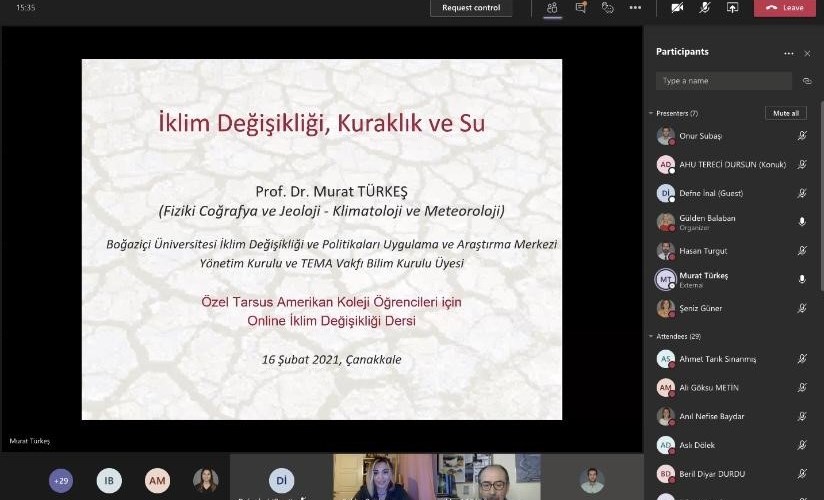Click Ahmet Tarık Sınanmış's muted mic icon
824x500 pixels.
point(802,359)
